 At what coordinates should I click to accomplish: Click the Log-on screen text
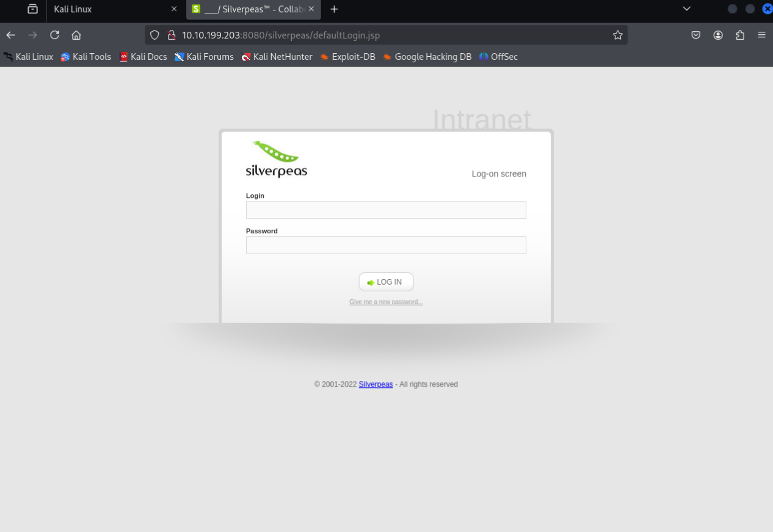tap(499, 174)
